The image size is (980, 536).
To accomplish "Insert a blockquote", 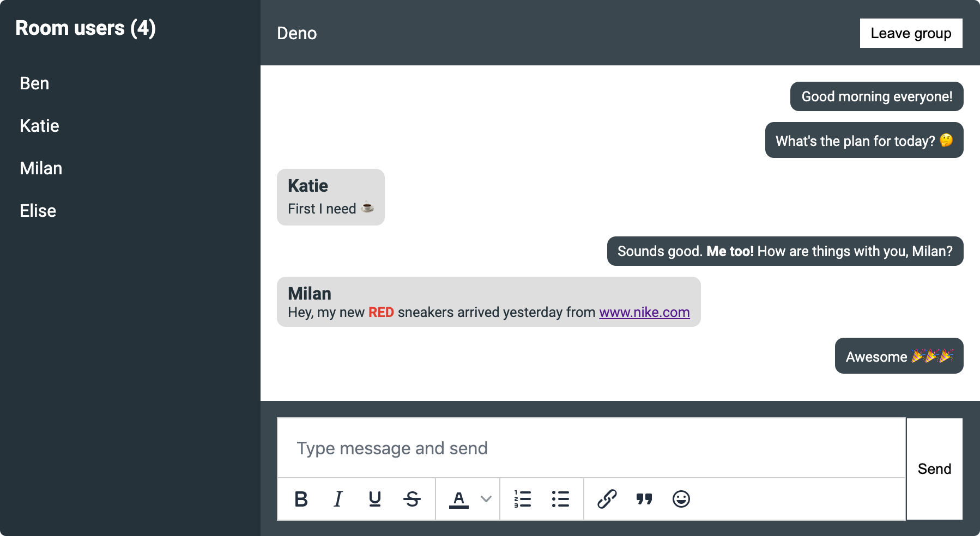I will [x=644, y=498].
